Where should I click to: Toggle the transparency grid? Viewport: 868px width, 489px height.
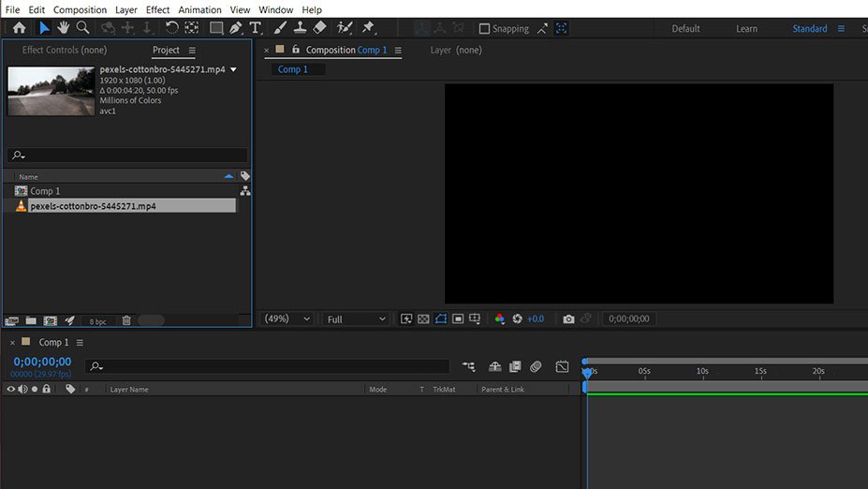423,319
